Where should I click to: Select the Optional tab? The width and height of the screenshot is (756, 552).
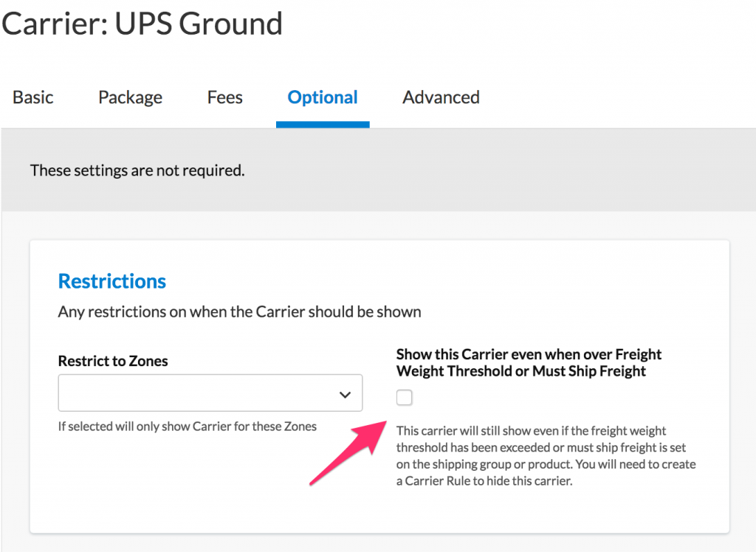tap(323, 97)
